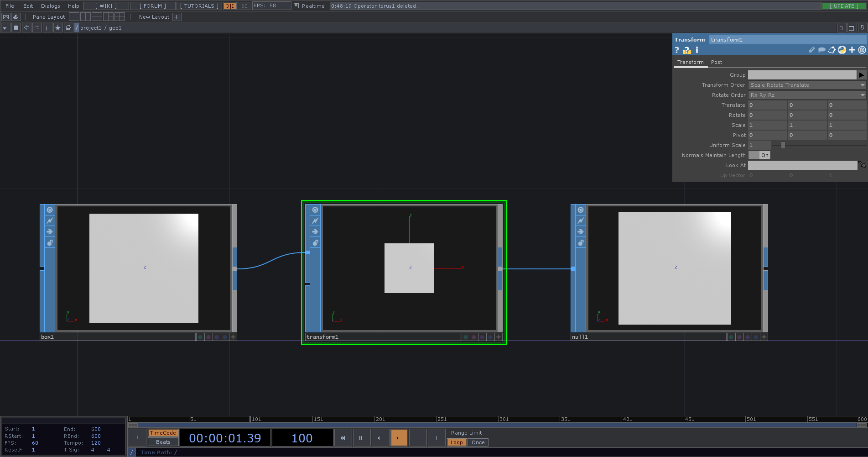Open the File menu
Image resolution: width=868 pixels, height=457 pixels.
(x=10, y=6)
